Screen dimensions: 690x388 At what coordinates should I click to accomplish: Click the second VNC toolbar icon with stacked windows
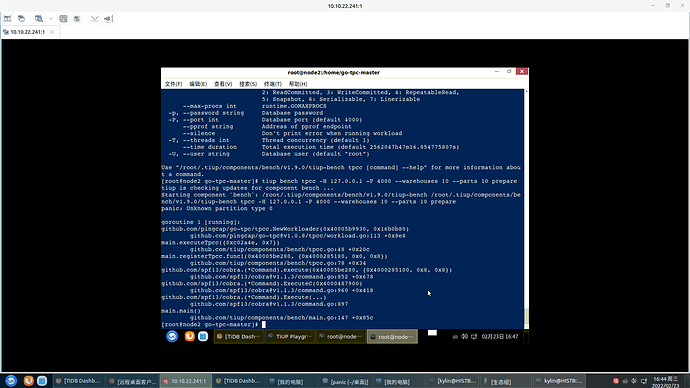pyautogui.click(x=21, y=18)
